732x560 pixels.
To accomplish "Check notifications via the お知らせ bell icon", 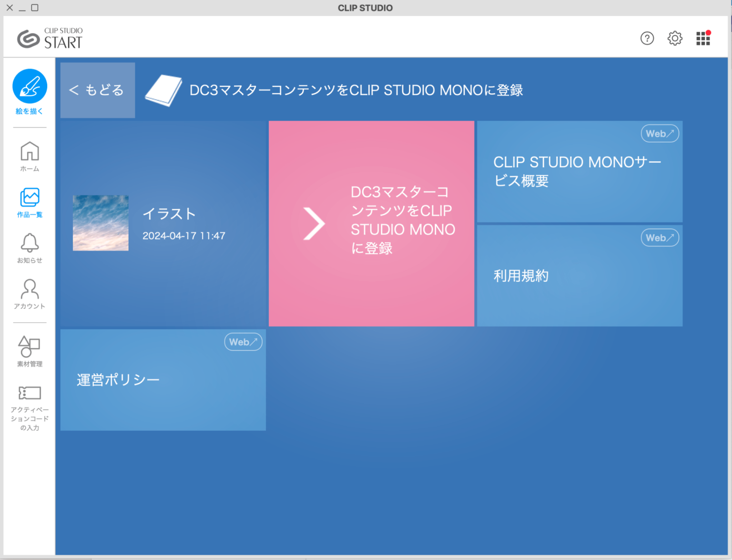I will coord(29,243).
